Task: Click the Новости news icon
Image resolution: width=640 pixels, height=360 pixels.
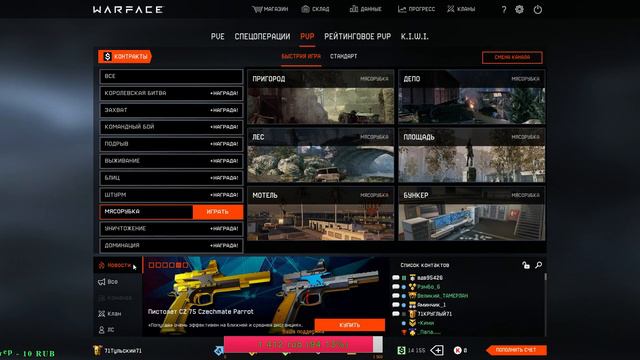Action: [x=102, y=265]
